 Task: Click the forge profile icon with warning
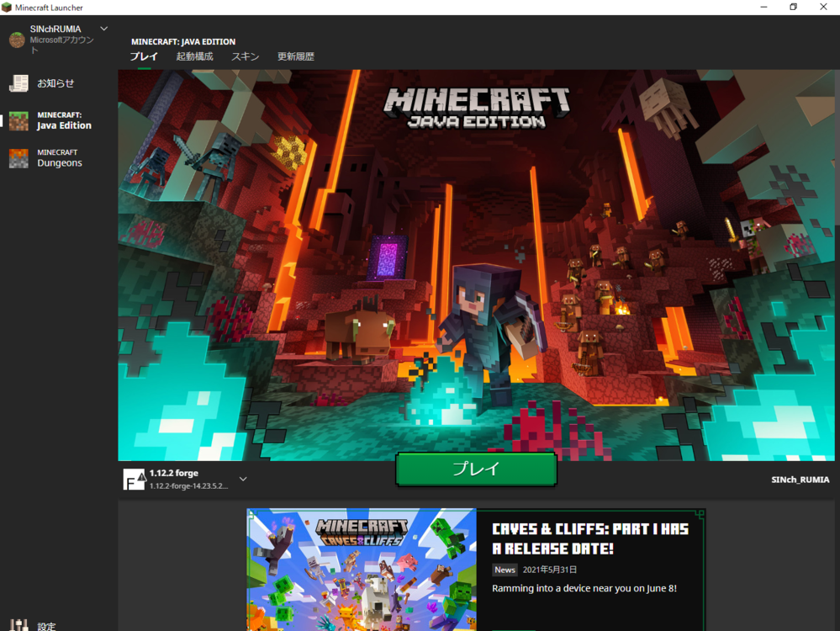134,480
